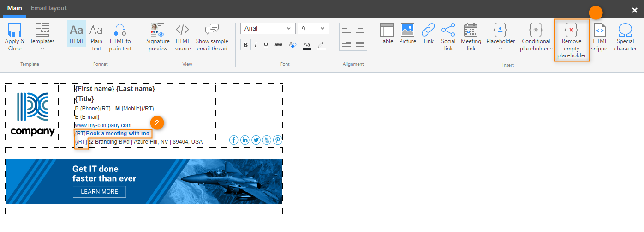
Task: Click the LinkedIn icon in signature
Action: click(245, 140)
